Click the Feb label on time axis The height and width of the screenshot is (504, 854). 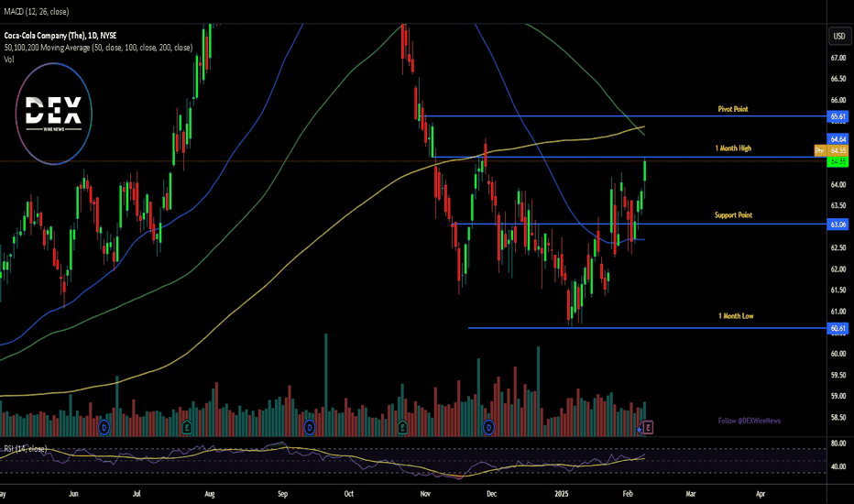(x=628, y=494)
